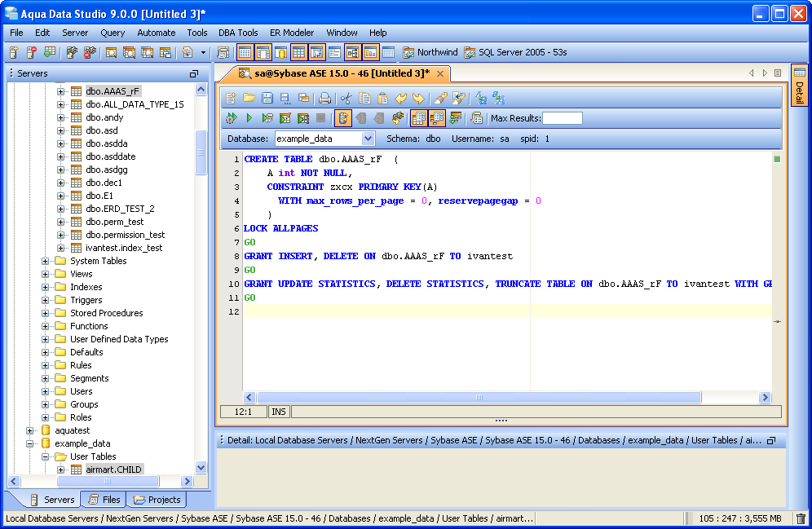Open the Database dropdown showing example_data
This screenshot has width=812, height=529.
pyautogui.click(x=368, y=139)
